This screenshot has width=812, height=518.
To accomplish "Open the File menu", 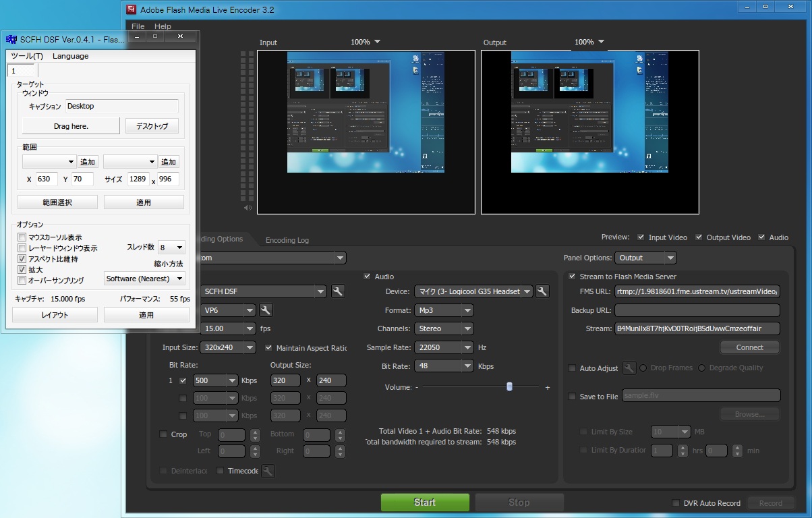I will point(138,26).
